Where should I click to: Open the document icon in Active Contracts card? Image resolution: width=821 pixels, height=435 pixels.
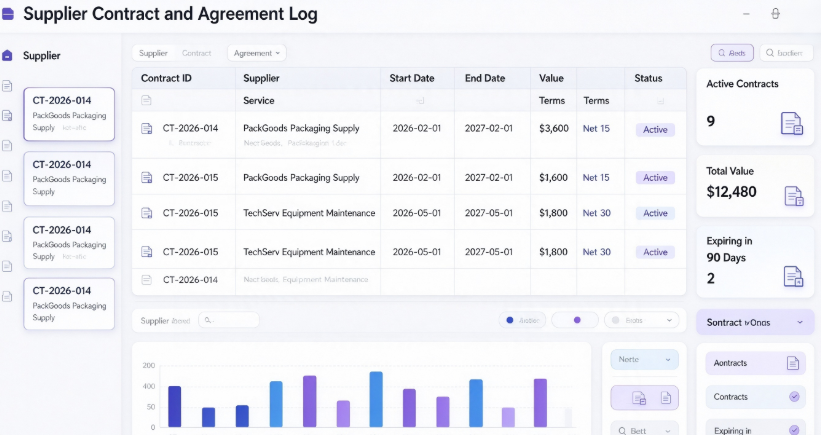(792, 124)
